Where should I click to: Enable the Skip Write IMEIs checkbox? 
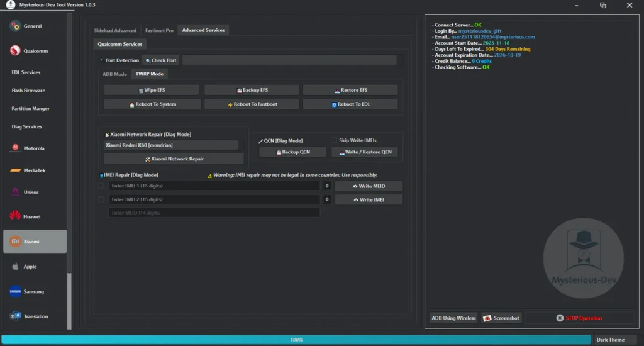point(334,140)
